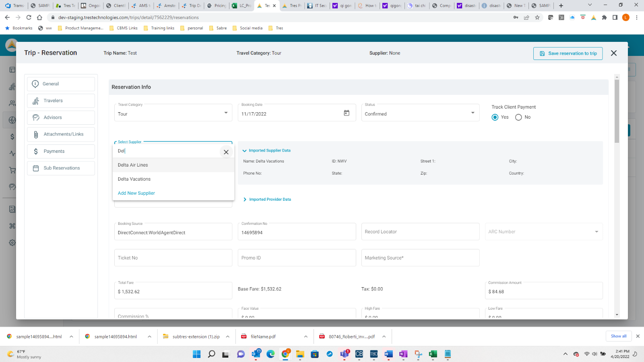Click the Marketing Source field
Screen dimensions: 644x362
[421, 258]
